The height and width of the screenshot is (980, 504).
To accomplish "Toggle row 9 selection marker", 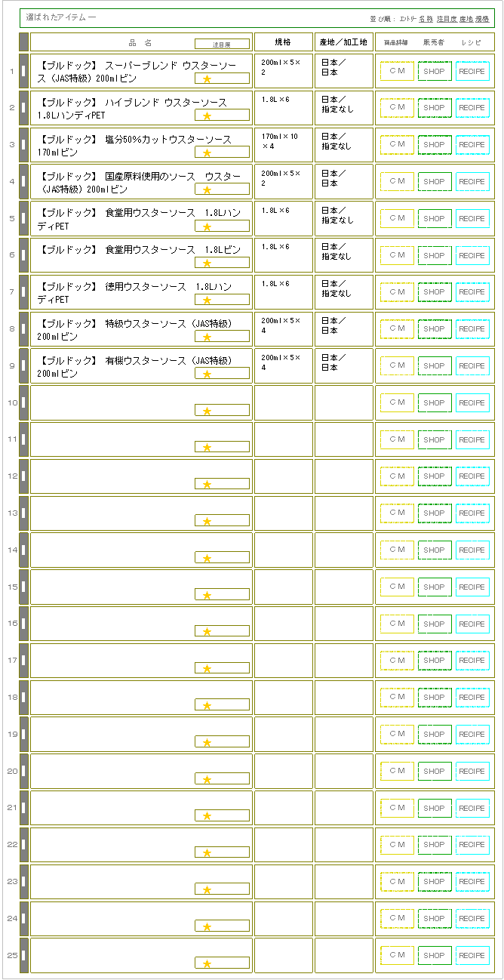I will (23, 366).
